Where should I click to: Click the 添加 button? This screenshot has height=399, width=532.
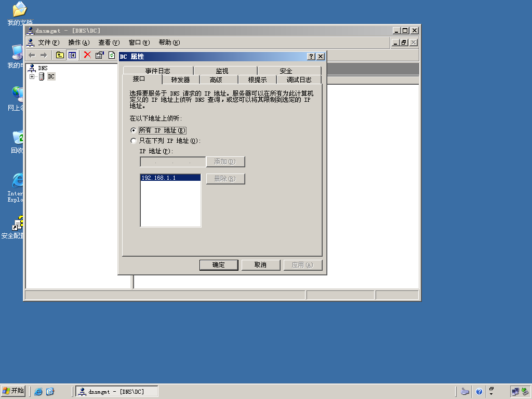225,162
